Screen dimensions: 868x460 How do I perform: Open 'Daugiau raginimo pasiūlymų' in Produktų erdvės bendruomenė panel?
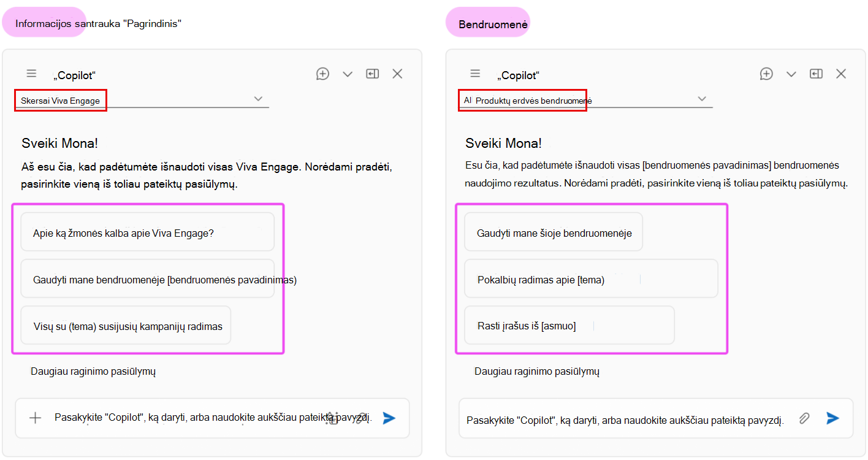click(537, 372)
